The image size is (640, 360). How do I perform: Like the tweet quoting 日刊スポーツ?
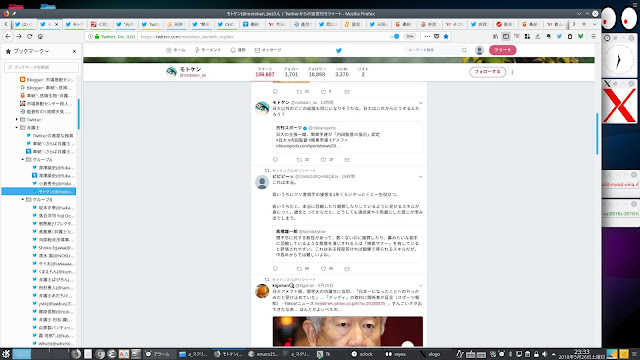[x=323, y=160]
